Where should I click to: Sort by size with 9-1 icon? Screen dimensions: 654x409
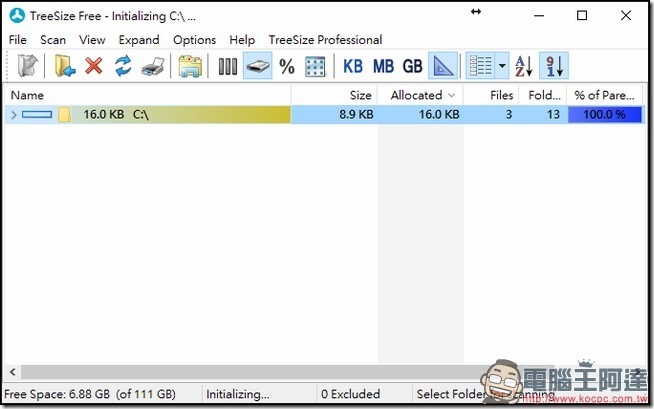[554, 66]
